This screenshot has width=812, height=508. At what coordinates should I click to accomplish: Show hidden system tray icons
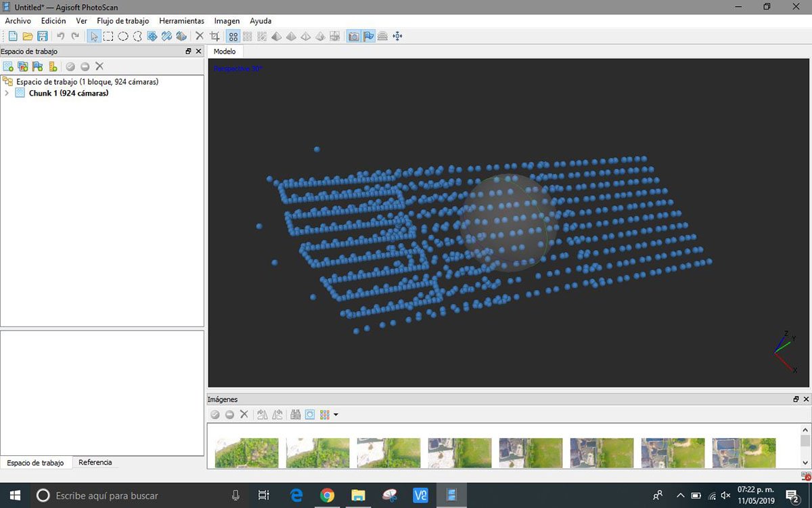(x=680, y=496)
